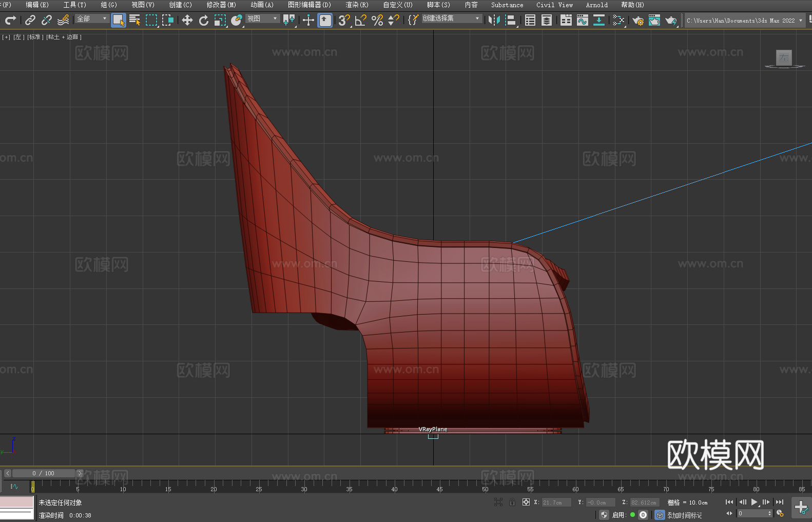Open the 编辑(E) menu
The height and width of the screenshot is (522, 812).
coord(37,5)
